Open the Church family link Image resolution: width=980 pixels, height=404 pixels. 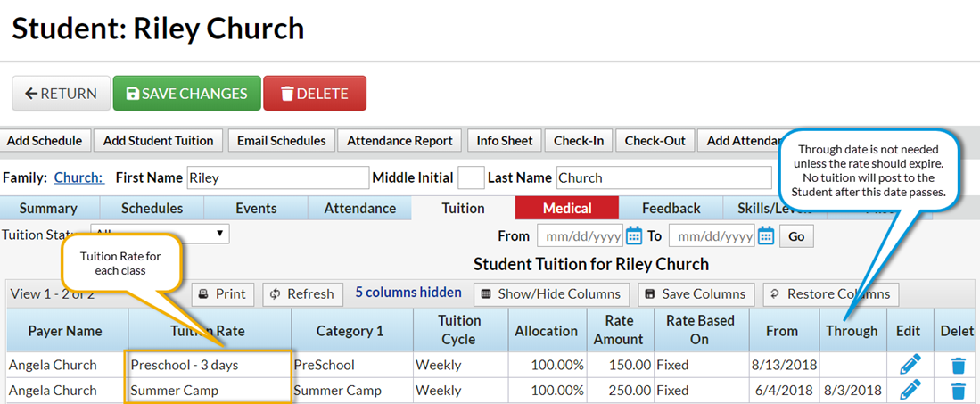78,177
